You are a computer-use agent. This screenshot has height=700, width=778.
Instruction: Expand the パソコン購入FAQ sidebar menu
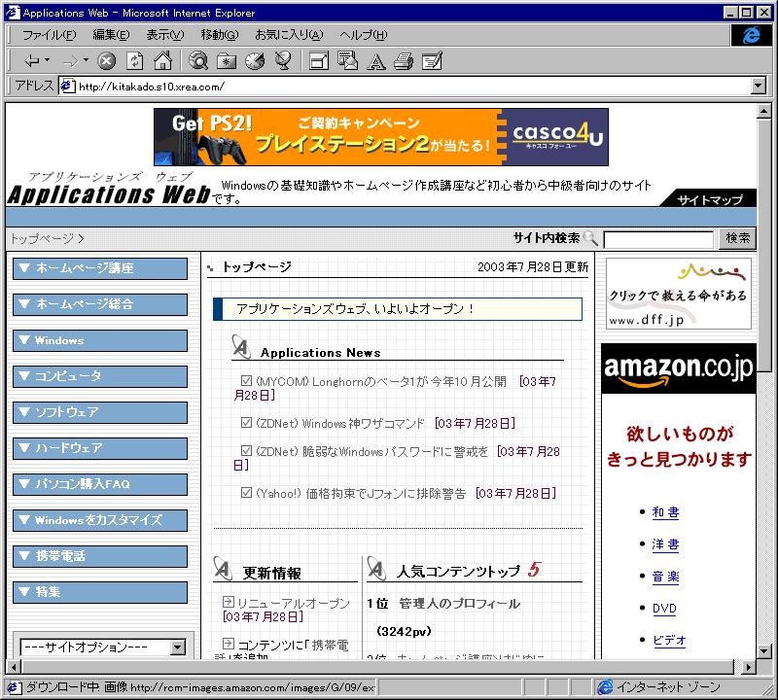100,484
